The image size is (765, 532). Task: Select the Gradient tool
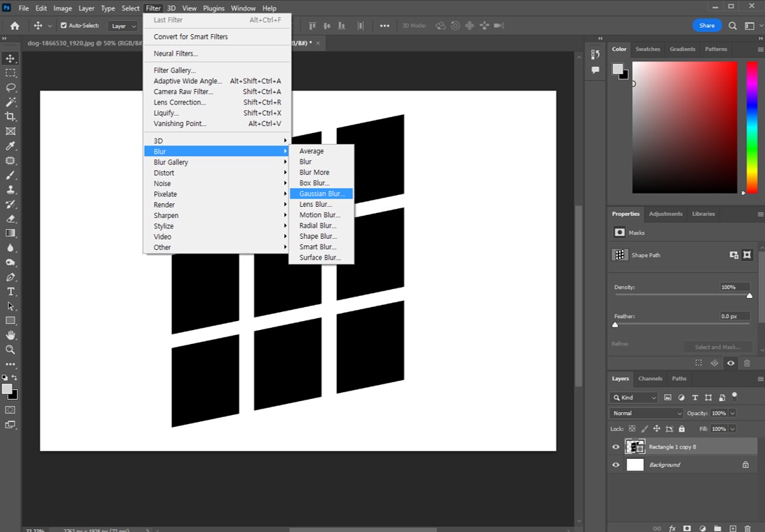[x=10, y=233]
